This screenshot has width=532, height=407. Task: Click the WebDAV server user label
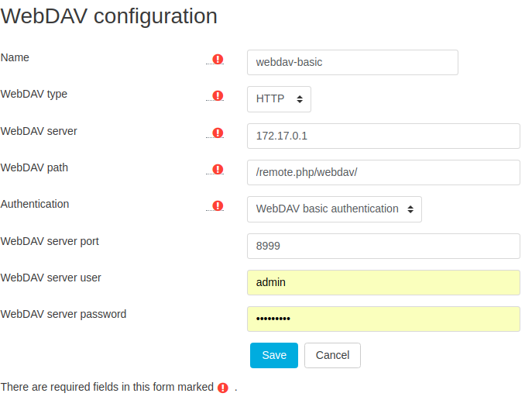51,278
